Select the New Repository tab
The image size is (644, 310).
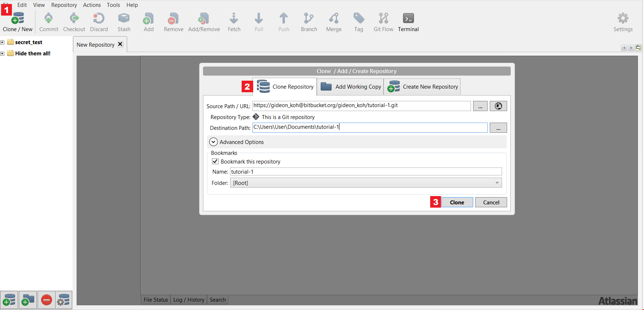coord(96,44)
